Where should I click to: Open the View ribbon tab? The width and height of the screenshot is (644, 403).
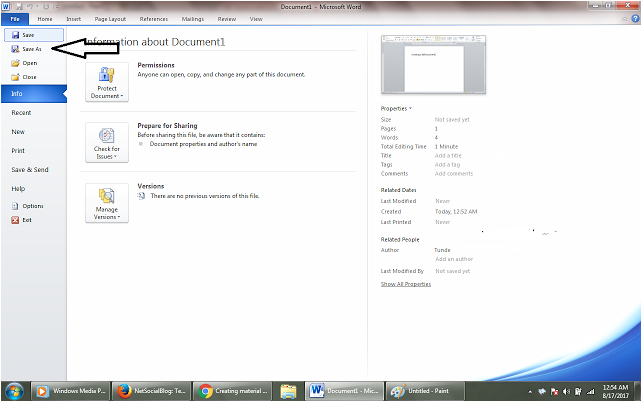pyautogui.click(x=256, y=19)
